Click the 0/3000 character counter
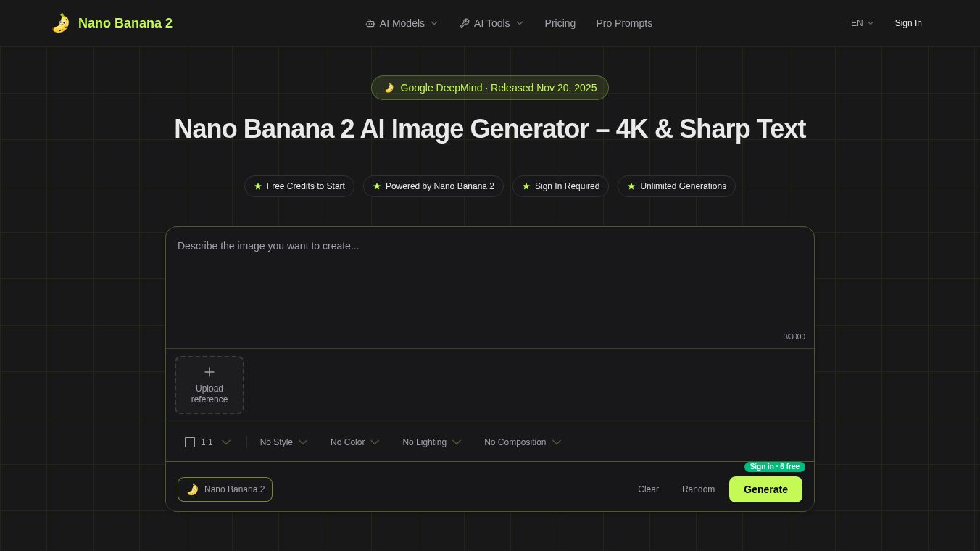Image resolution: width=980 pixels, height=551 pixels. [794, 336]
